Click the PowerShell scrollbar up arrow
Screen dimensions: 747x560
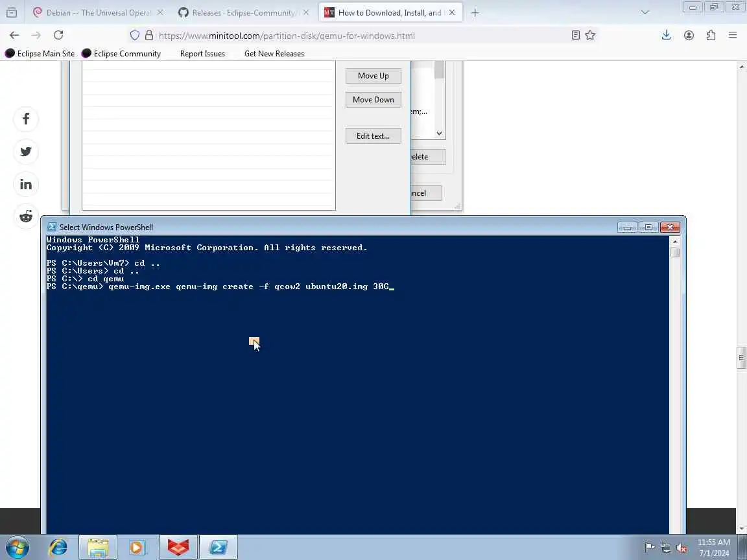tap(674, 241)
